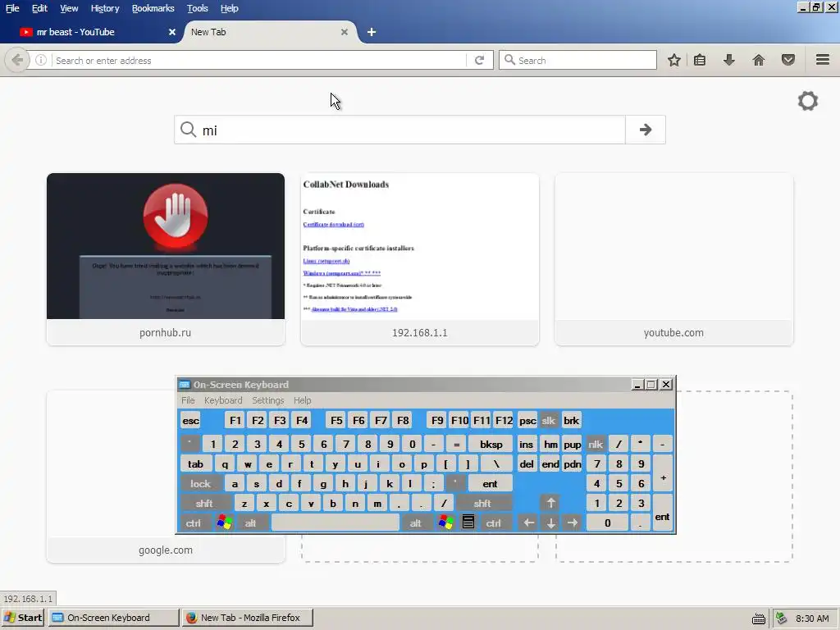Click the toolbar Search box

577,60
